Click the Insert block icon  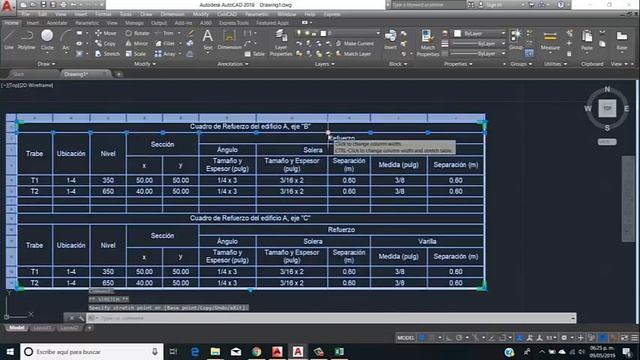point(390,40)
